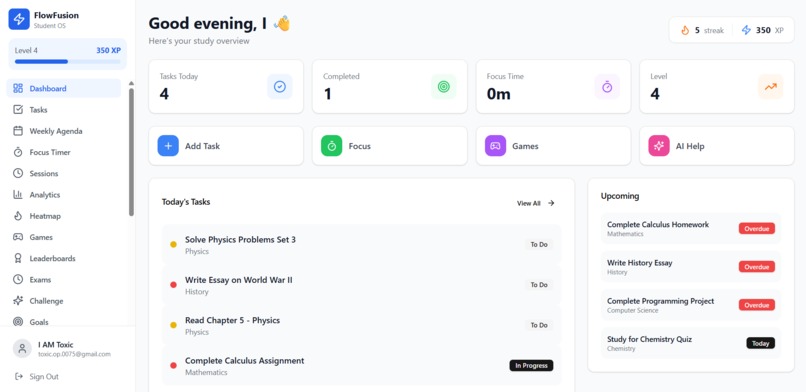Click the 350 XP label in sidebar
Viewport: 806px width, 392px height.
(x=108, y=50)
